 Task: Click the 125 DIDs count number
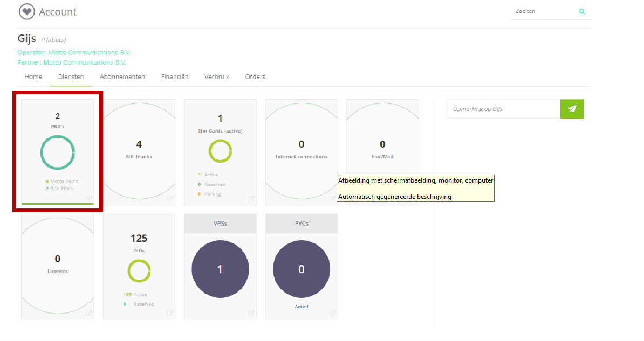[x=139, y=239]
